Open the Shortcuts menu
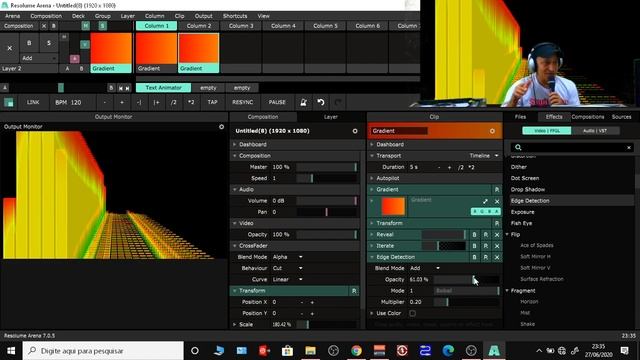This screenshot has width=640, height=360. pyautogui.click(x=235, y=16)
